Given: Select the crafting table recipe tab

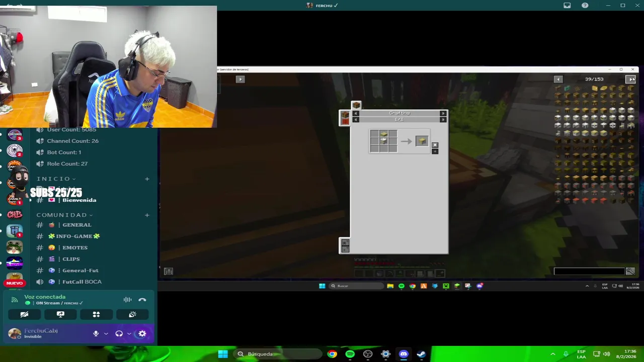Looking at the screenshot, I should click(356, 105).
